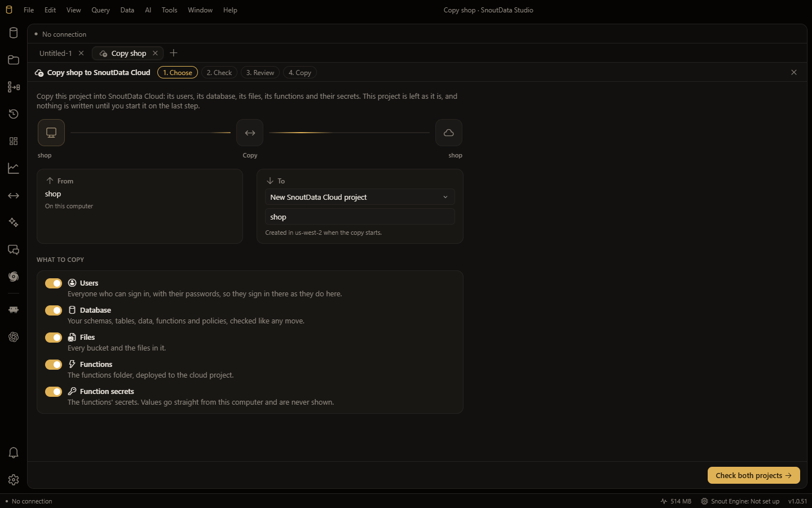
Task: Click Check both projects button
Action: coord(753,475)
